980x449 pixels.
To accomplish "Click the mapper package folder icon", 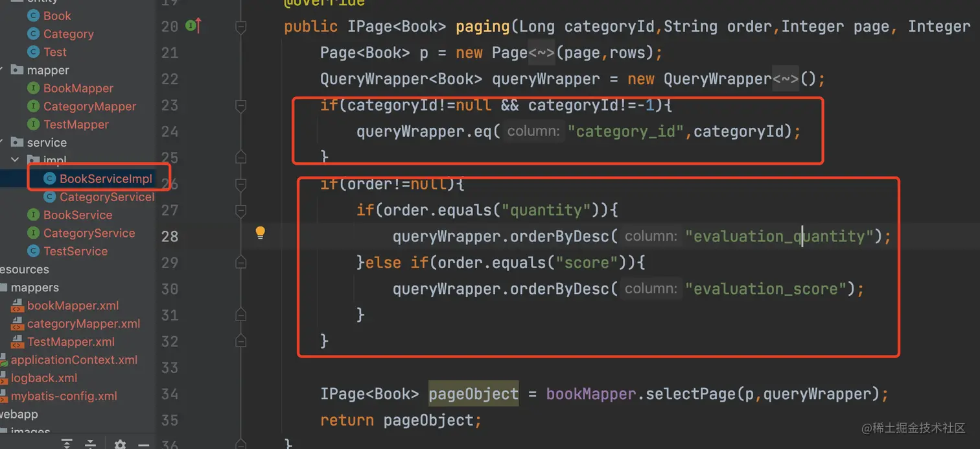I will [x=17, y=70].
